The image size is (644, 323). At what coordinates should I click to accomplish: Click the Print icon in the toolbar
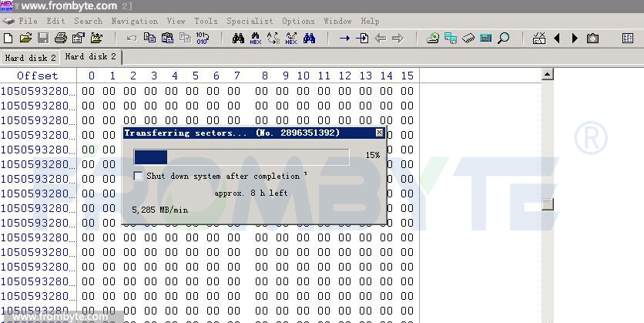(61, 39)
